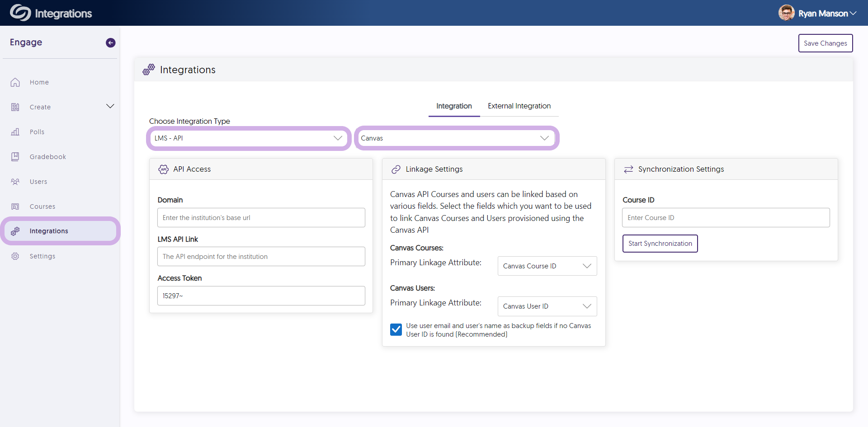This screenshot has width=868, height=427.
Task: Click the Start Synchronization button
Action: click(x=660, y=244)
